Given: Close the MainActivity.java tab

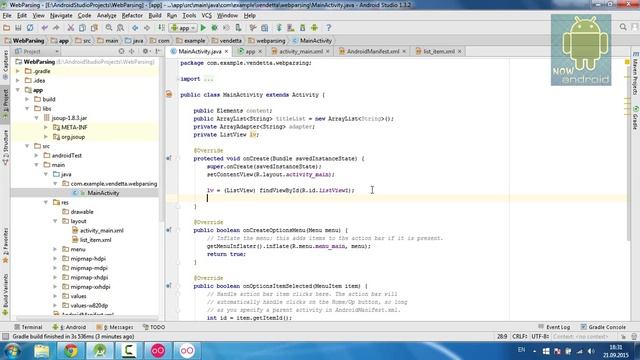Looking at the screenshot, I should click(226, 51).
